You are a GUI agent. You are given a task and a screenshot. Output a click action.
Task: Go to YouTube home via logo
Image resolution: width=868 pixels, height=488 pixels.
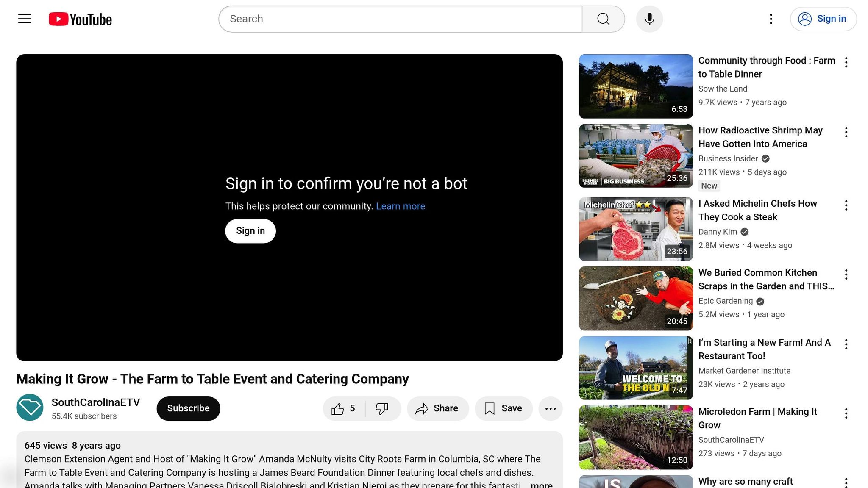80,19
